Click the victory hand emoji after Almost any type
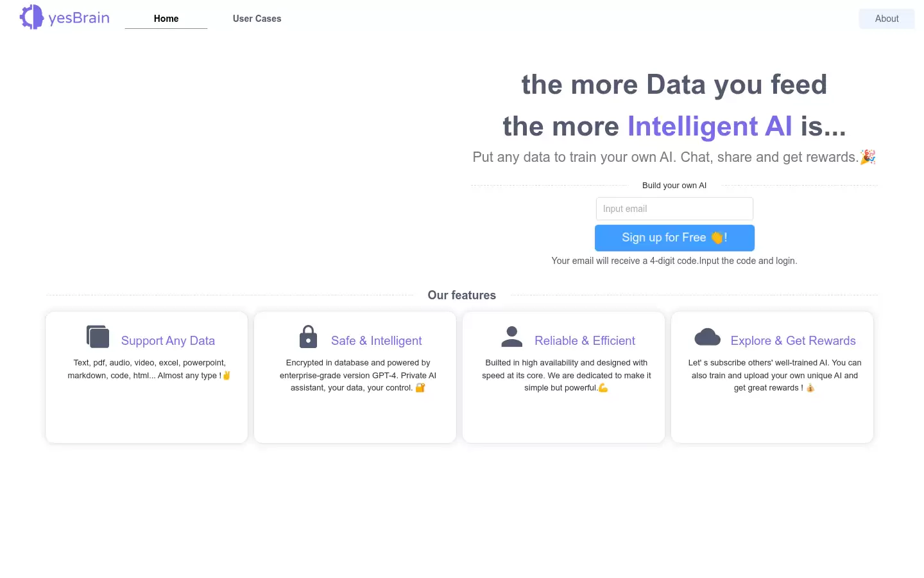 click(x=227, y=375)
